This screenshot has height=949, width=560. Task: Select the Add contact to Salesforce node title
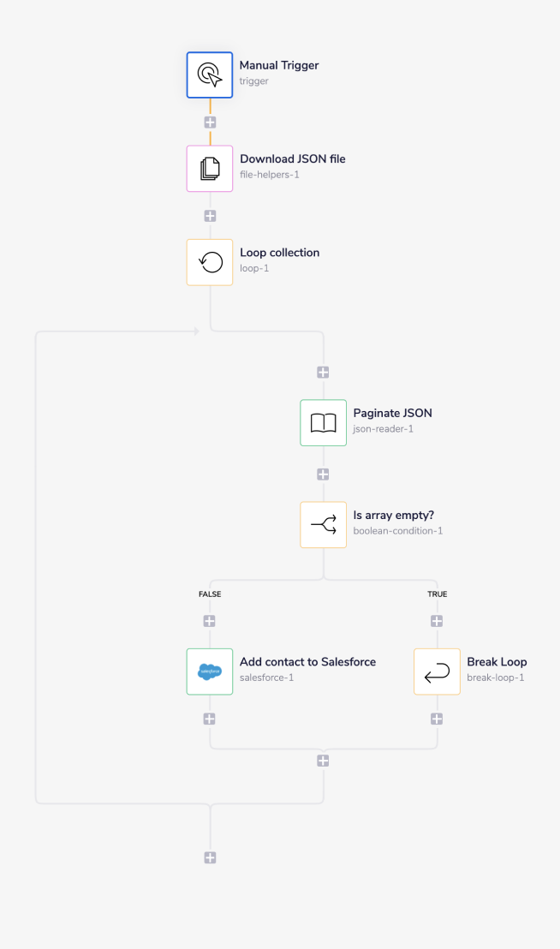tap(307, 662)
